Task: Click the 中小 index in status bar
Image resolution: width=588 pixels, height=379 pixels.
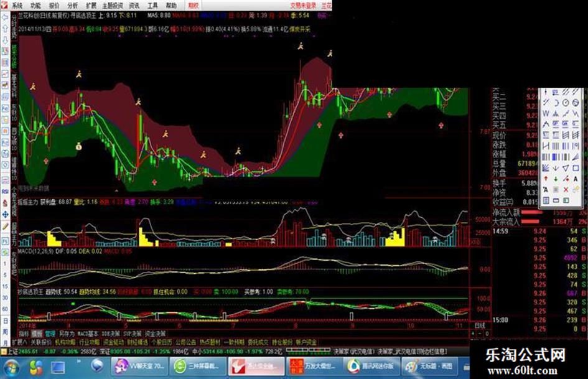Action: click(x=197, y=352)
